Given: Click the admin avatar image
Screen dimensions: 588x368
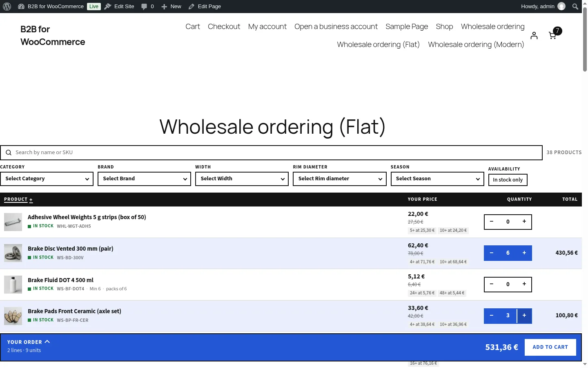Looking at the screenshot, I should 561,7.
